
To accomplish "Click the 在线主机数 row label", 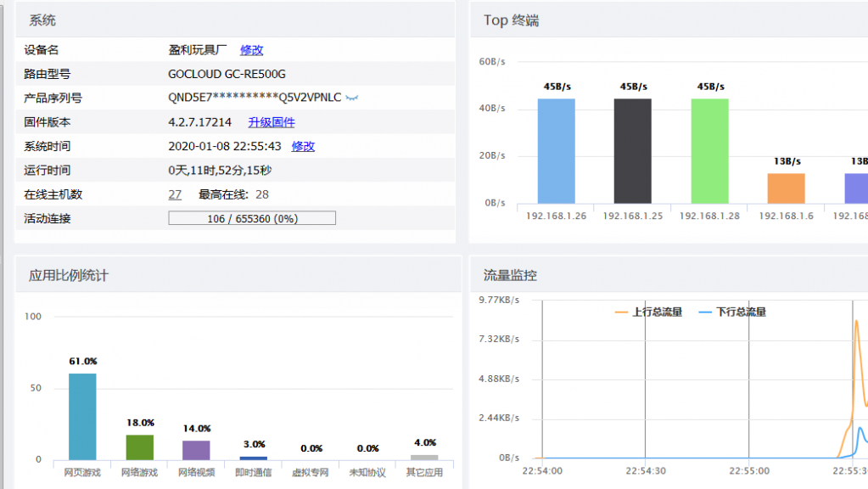I will click(x=53, y=194).
